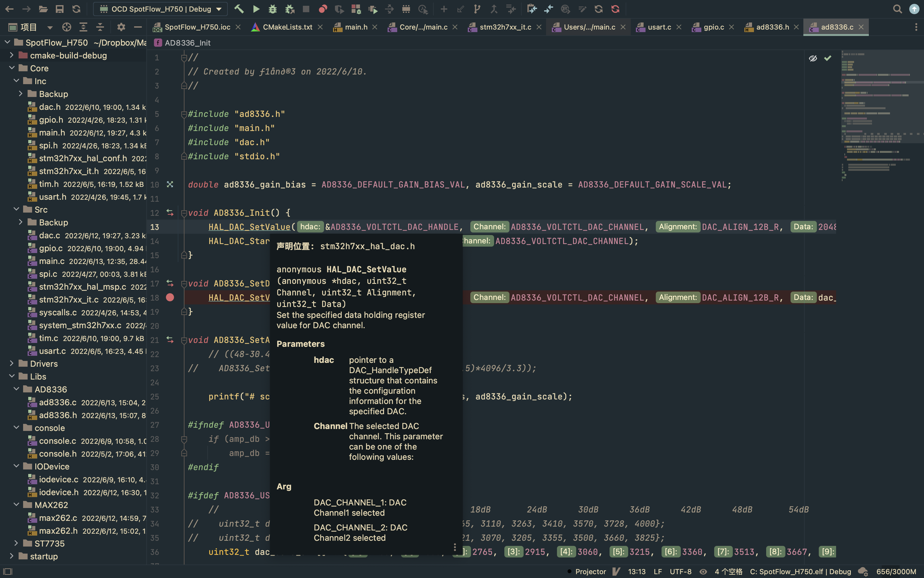Click the back navigation arrow
The height and width of the screenshot is (578, 924).
(x=10, y=9)
